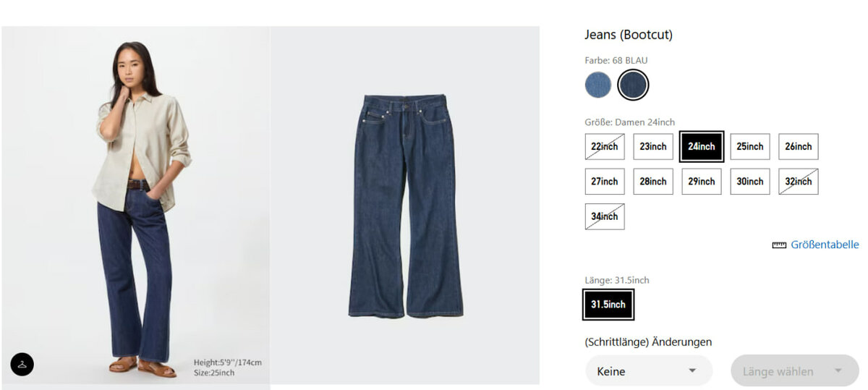Choose size 25inch

[750, 146]
